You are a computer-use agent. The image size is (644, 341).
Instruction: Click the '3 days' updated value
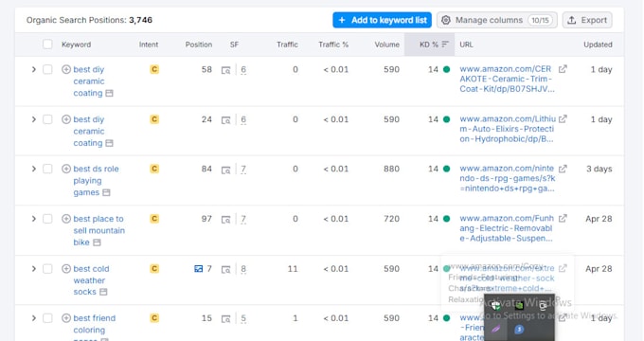click(599, 169)
